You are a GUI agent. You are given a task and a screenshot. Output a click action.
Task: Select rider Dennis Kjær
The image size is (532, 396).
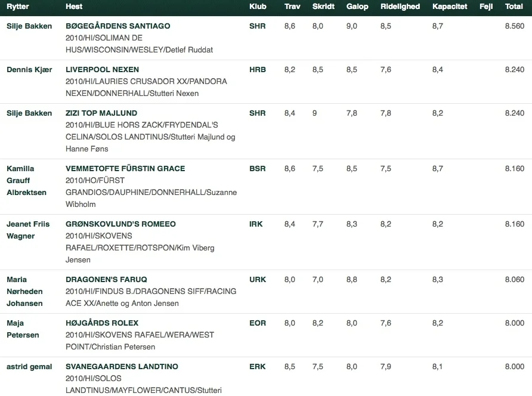point(29,70)
